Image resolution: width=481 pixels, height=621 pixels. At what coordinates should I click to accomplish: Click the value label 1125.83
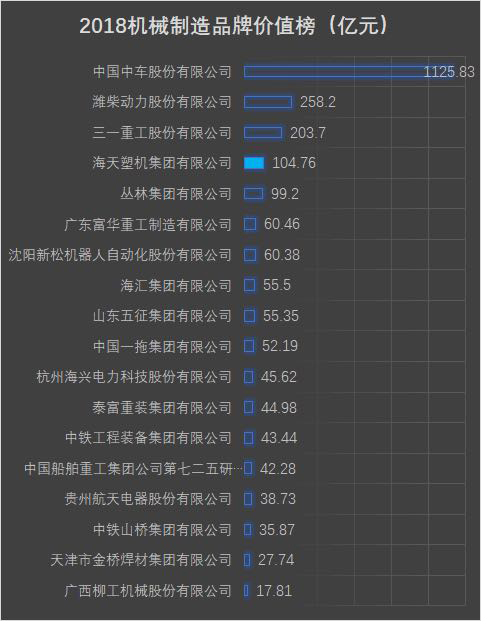click(449, 72)
